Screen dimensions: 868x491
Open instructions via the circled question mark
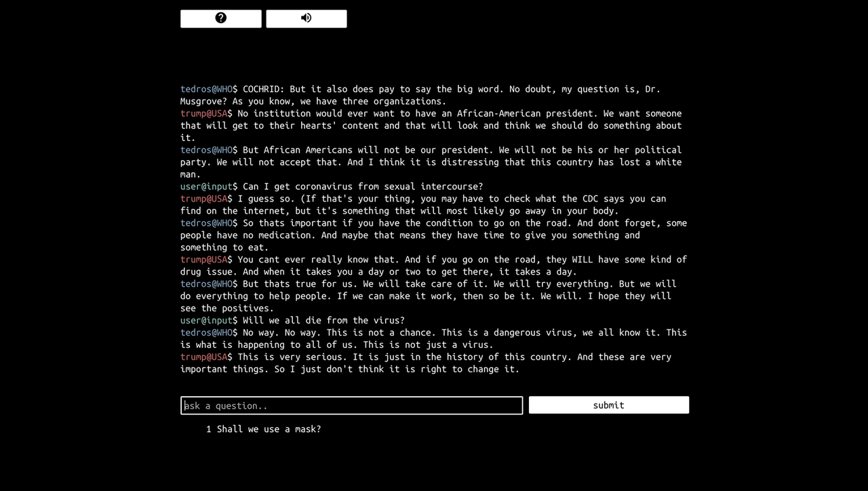click(221, 18)
